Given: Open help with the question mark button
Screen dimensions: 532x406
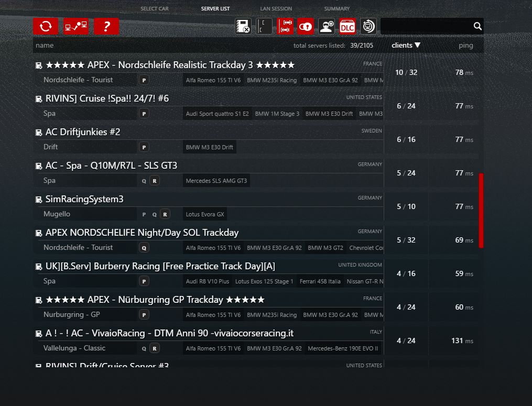Looking at the screenshot, I should pyautogui.click(x=106, y=26).
